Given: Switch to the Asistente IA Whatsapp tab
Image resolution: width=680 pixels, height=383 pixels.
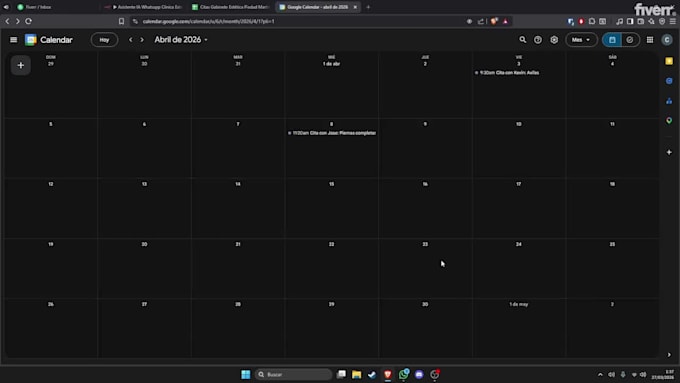Looking at the screenshot, I should tap(145, 7).
